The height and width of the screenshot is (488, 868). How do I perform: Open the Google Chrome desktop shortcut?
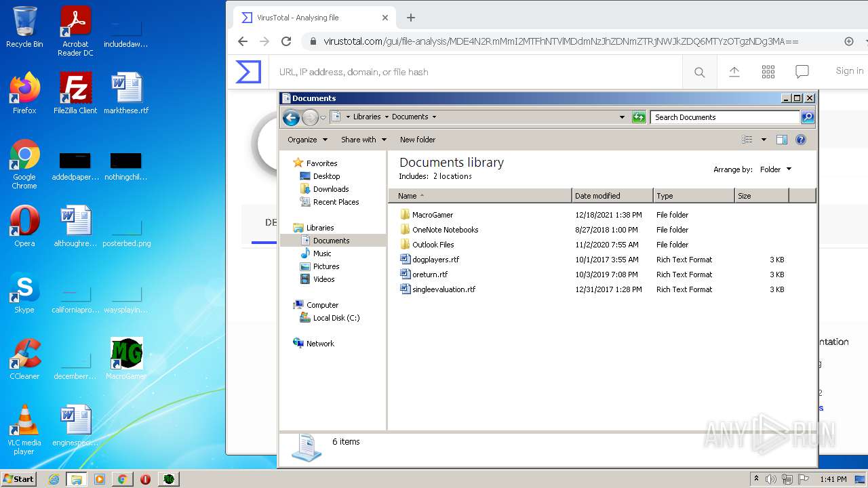[24, 164]
